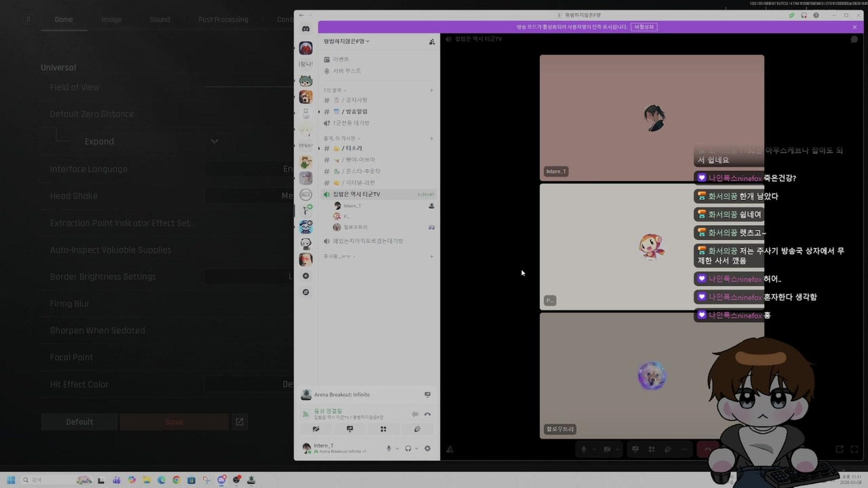Open Discord user settings gear
Viewport: 868px width, 488px height.
427,448
